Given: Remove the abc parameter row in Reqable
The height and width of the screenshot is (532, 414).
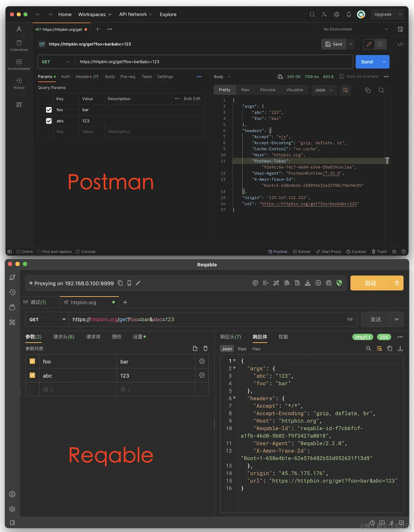Looking at the screenshot, I should [202, 375].
